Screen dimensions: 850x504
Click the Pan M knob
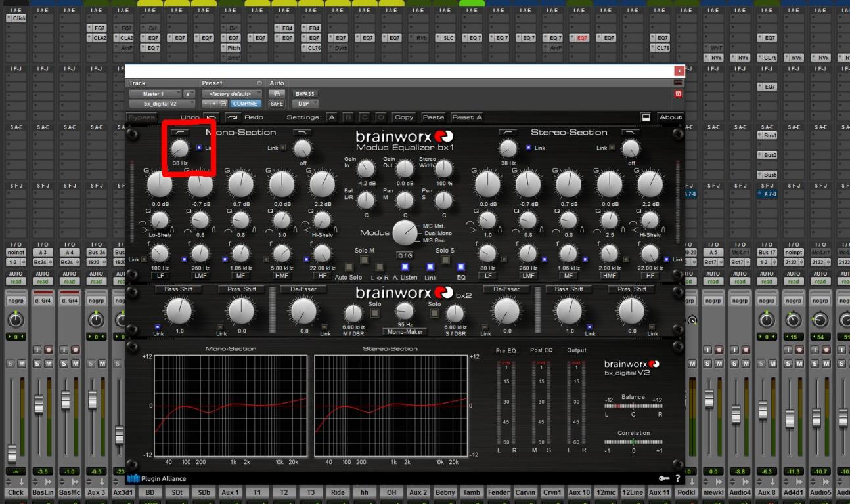pyautogui.click(x=405, y=200)
